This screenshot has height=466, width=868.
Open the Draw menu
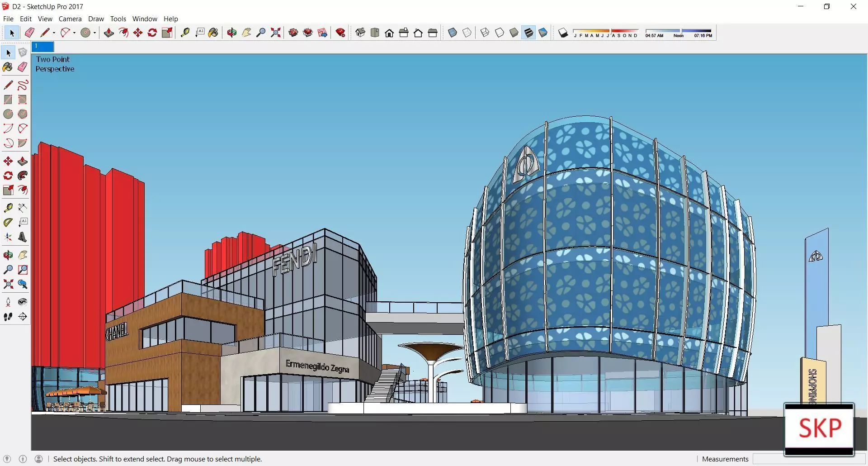point(96,19)
